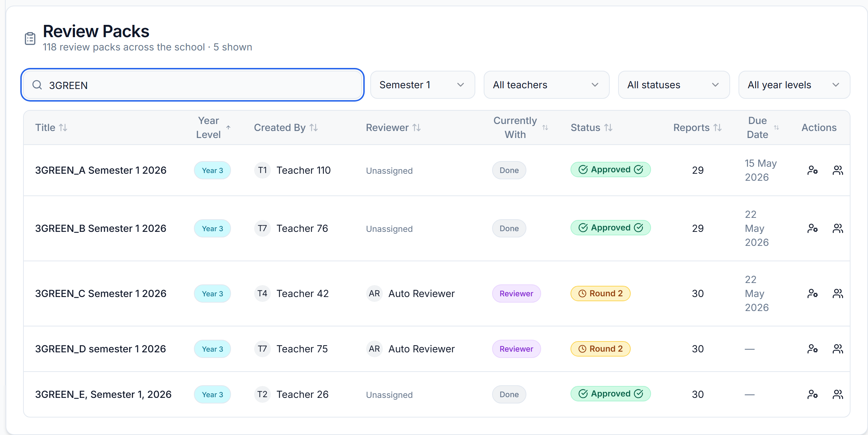
Task: Click Round 2 badge in 3GREEN_C row
Action: pos(600,294)
